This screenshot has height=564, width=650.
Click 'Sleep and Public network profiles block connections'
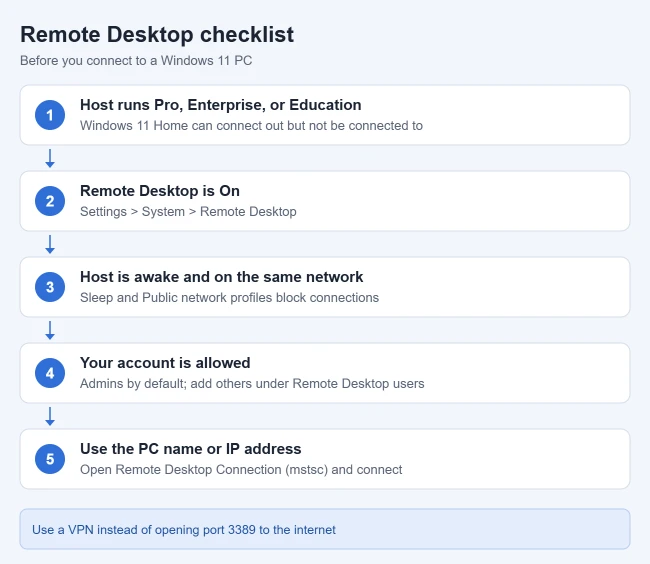click(229, 298)
